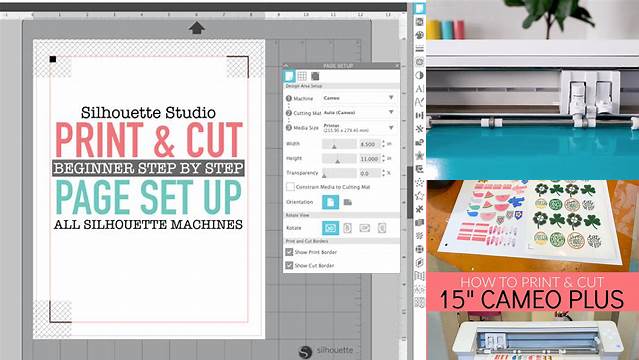
Task: Check Constrain Media to Cutting Mat
Action: 290,187
